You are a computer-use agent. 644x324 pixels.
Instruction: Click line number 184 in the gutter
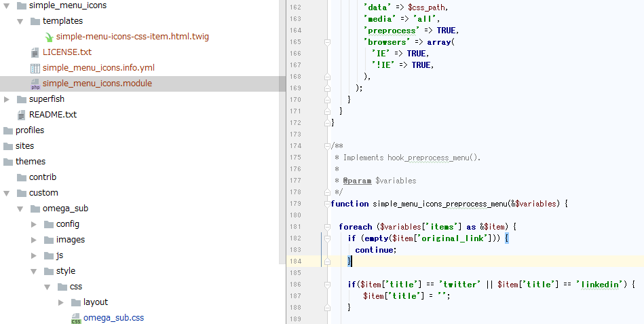(x=295, y=262)
